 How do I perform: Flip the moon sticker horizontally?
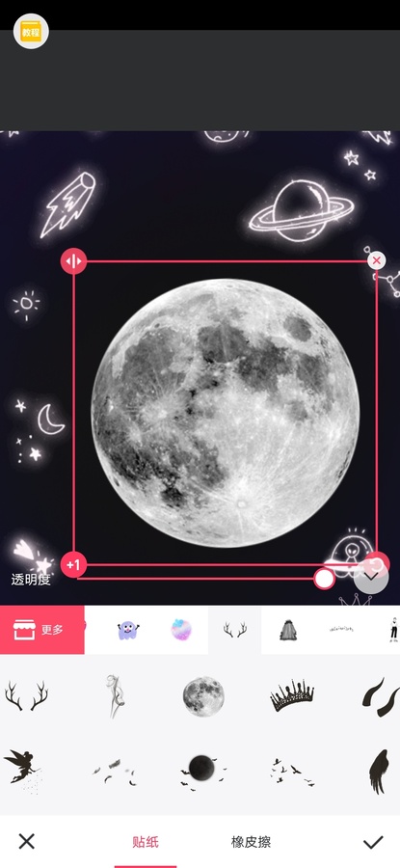pos(73,260)
